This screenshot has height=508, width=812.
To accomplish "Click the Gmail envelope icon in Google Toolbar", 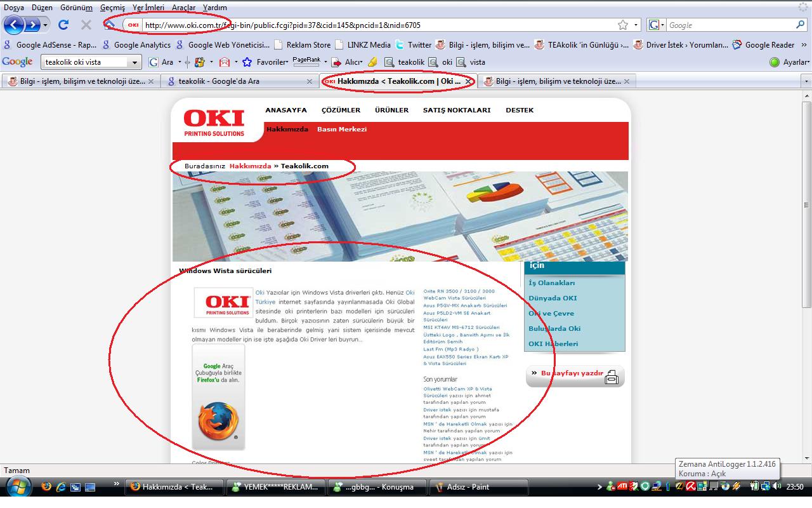I will pos(224,62).
